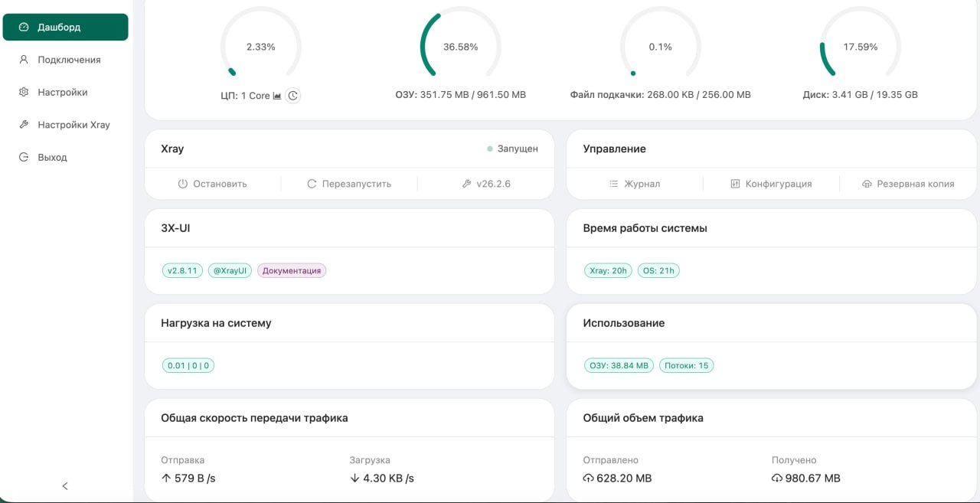Screen dimensions: 980x503
Task: Click the ОЗУ memory usage gauge
Action: [460, 47]
